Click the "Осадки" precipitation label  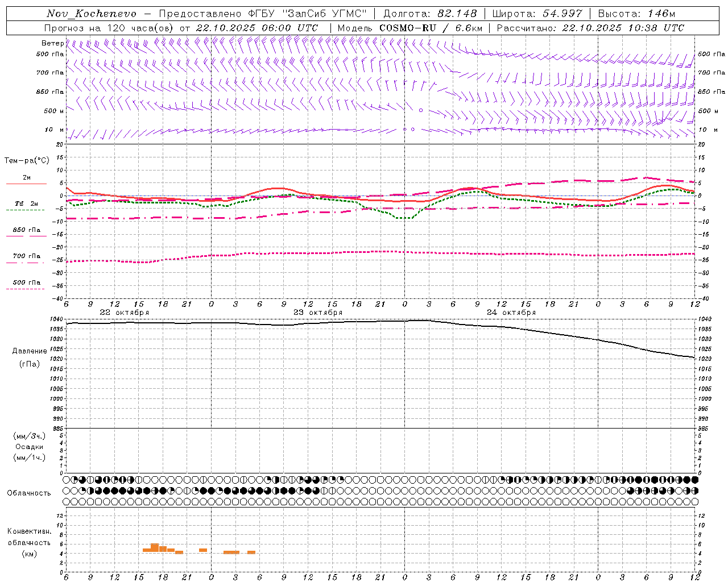coord(30,447)
